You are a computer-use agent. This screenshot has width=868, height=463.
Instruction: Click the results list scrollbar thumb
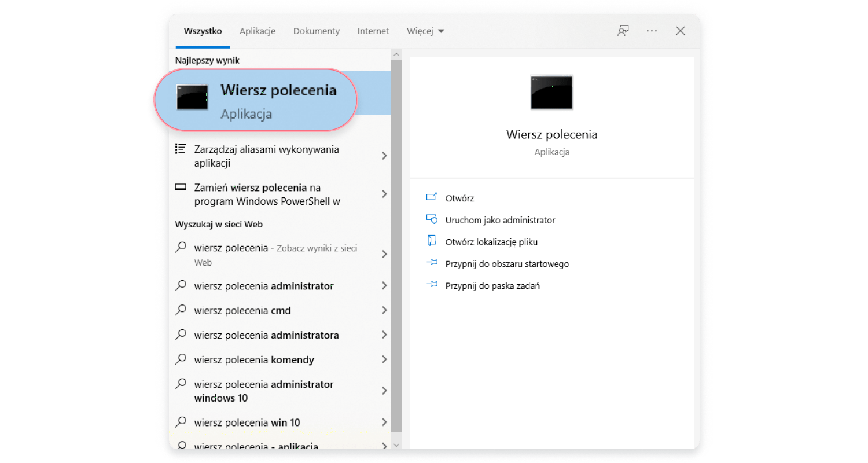click(396, 245)
